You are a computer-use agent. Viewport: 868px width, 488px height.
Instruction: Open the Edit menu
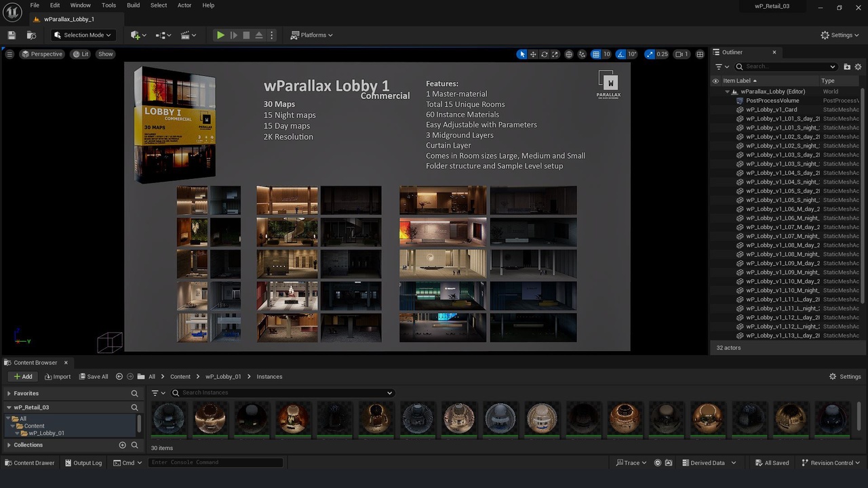click(55, 5)
